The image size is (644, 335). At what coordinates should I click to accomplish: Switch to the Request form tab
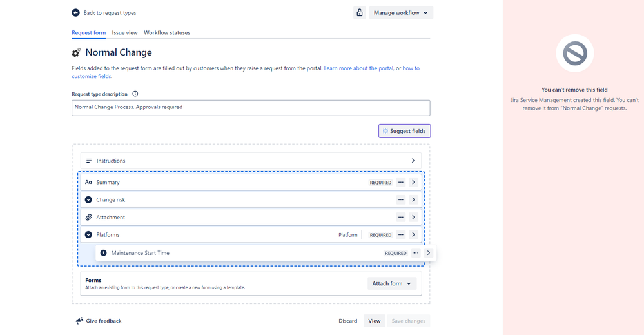pos(89,32)
